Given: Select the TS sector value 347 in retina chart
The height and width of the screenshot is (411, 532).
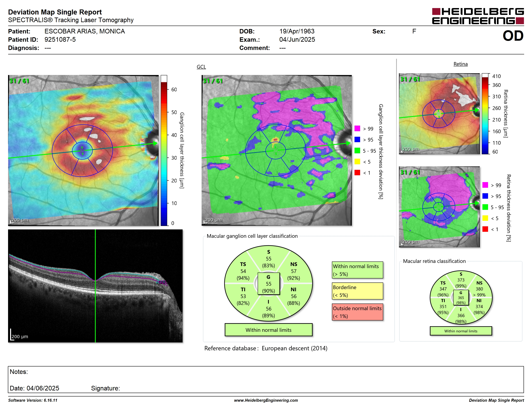Looking at the screenshot, I should [x=443, y=289].
